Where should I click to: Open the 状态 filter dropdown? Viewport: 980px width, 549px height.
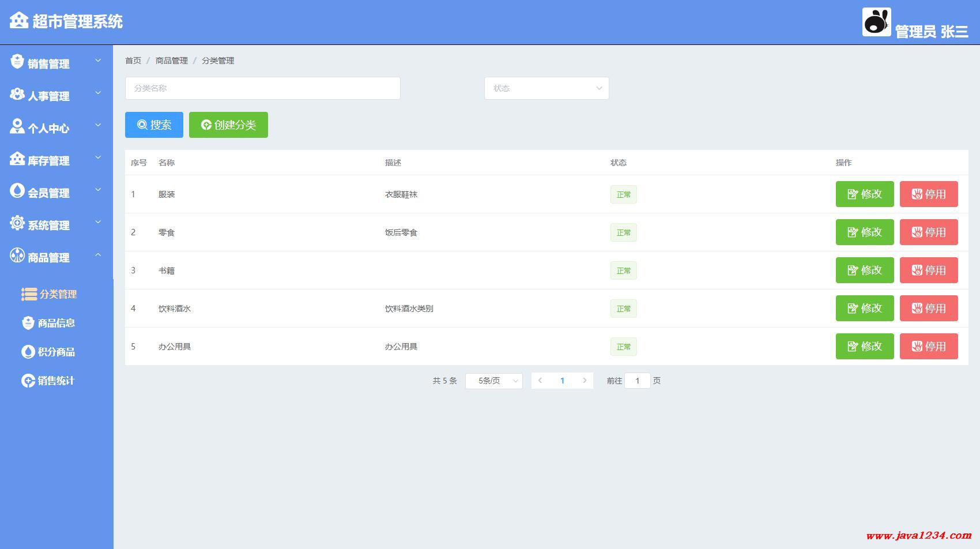coord(546,88)
